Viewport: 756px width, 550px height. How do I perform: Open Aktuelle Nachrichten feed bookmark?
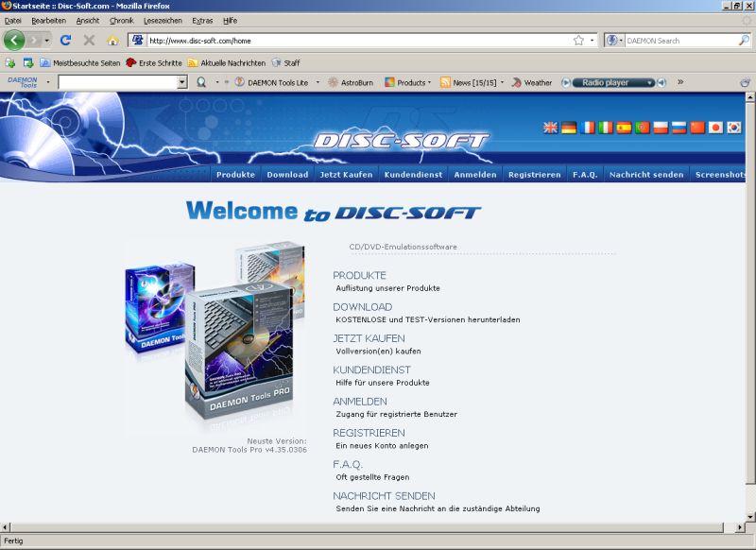click(227, 62)
